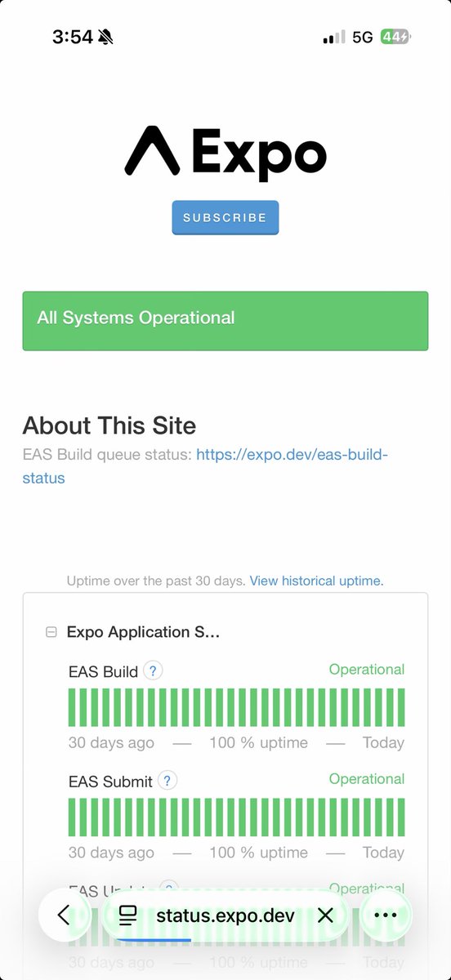Tap the silent mode bell icon in status bar
The image size is (451, 980).
(106, 37)
